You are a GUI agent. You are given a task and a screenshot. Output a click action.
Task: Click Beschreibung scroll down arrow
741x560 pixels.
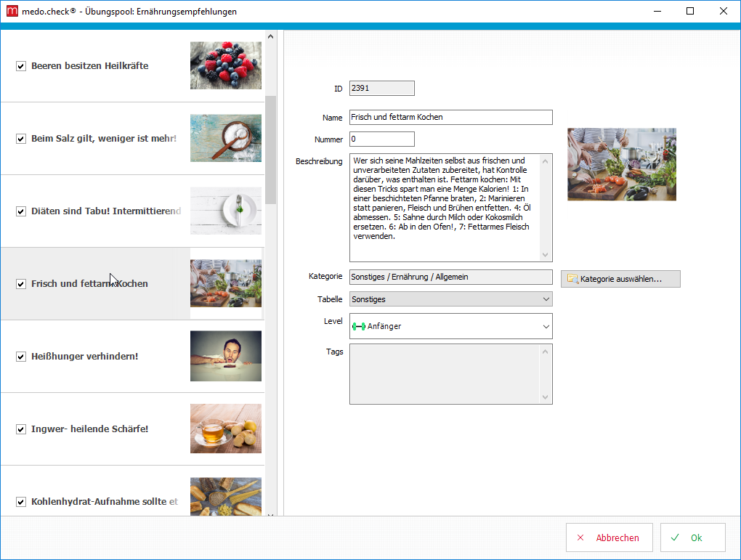tap(545, 255)
